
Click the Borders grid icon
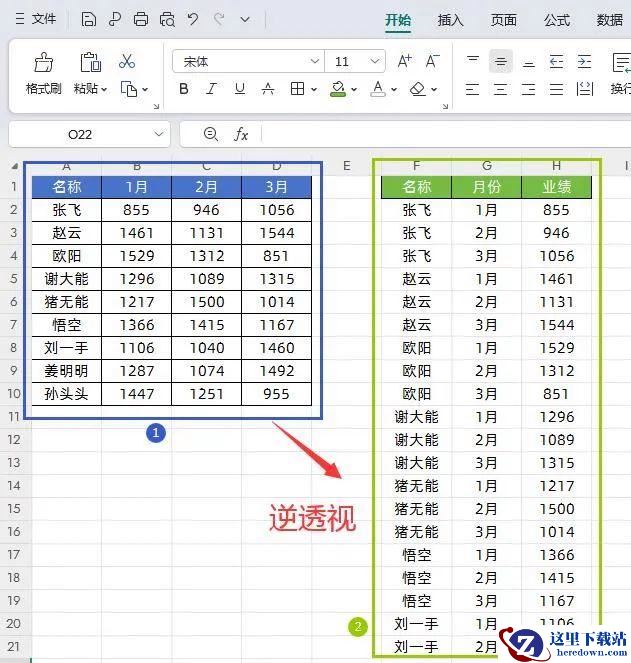[297, 89]
